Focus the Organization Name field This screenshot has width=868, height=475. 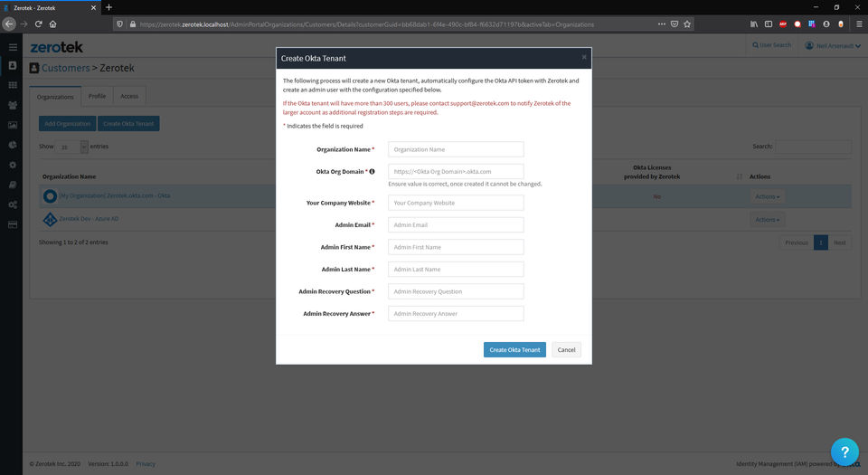pyautogui.click(x=456, y=149)
